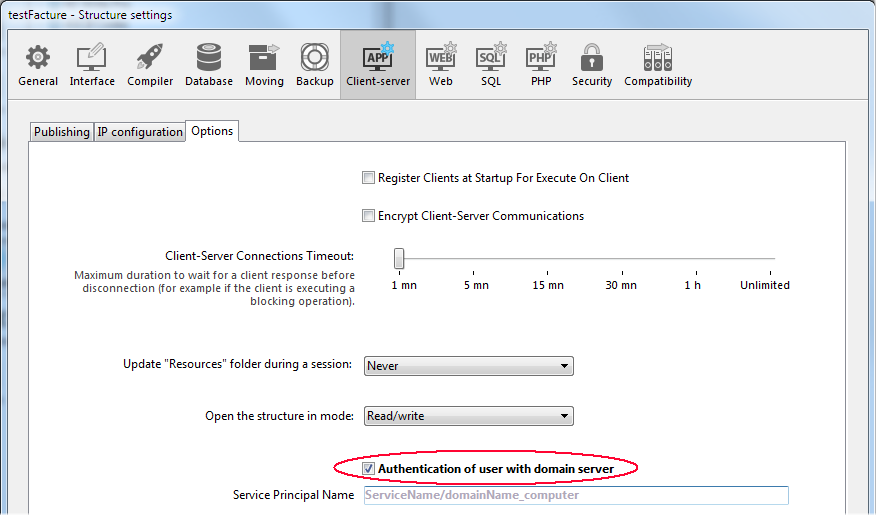The width and height of the screenshot is (876, 516).
Task: Click the connections timeout slider handle
Action: coord(399,259)
